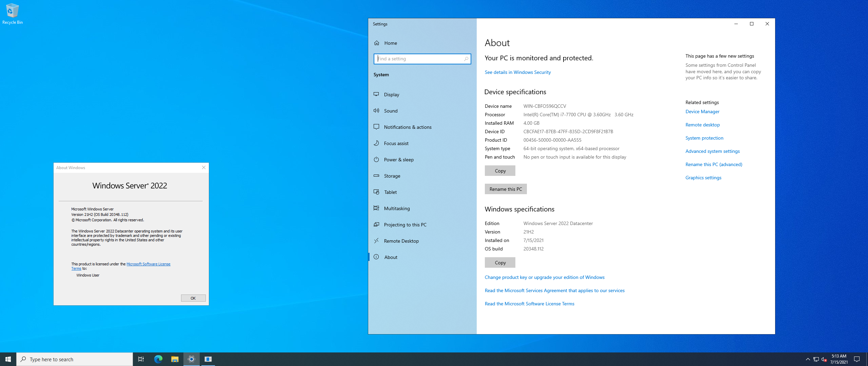Go to Remote Desktop settings page

422,241
